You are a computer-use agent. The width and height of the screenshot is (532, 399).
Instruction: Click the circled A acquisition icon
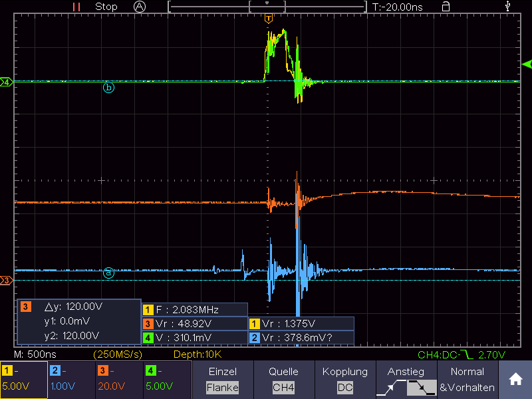[x=140, y=7]
